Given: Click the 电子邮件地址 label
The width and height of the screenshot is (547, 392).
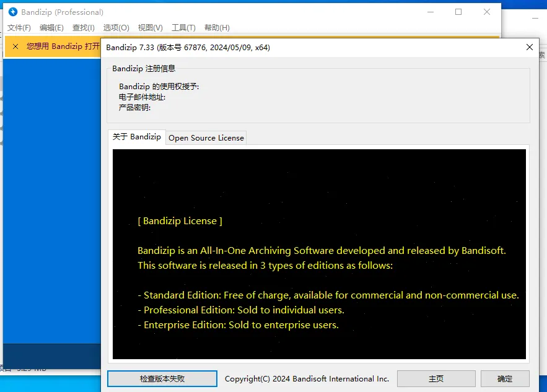Looking at the screenshot, I should tap(142, 96).
